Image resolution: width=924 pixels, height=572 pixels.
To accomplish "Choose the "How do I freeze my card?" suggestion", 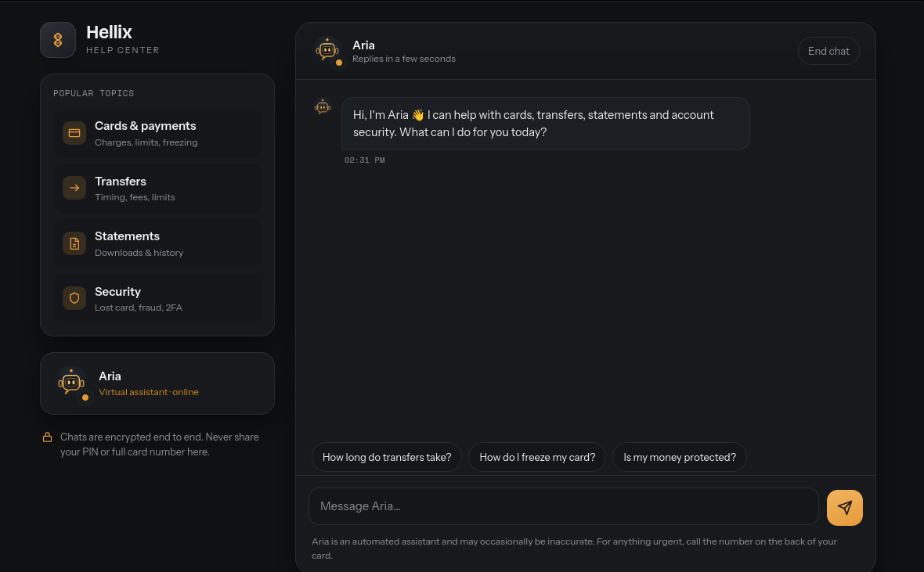I will click(x=537, y=457).
